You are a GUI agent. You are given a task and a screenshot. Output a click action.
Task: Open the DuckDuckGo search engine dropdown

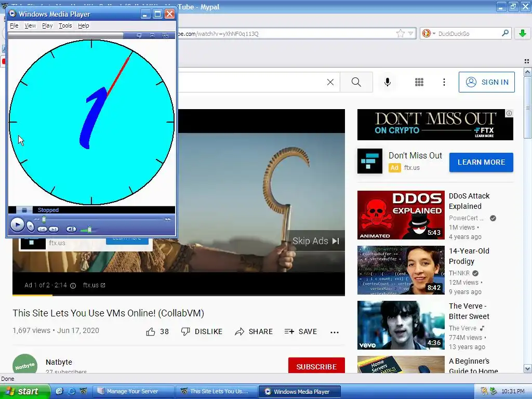click(429, 33)
